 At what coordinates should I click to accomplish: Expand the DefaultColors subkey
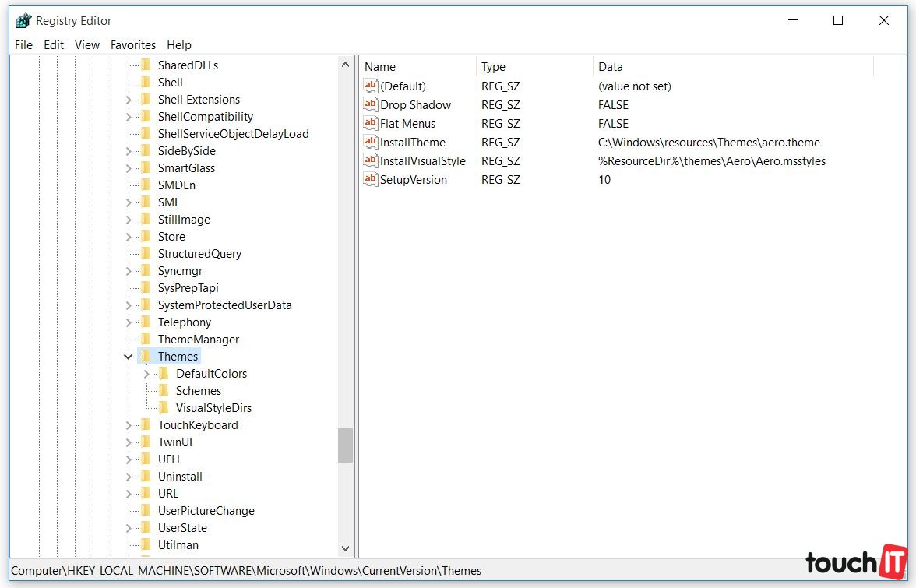coord(146,374)
